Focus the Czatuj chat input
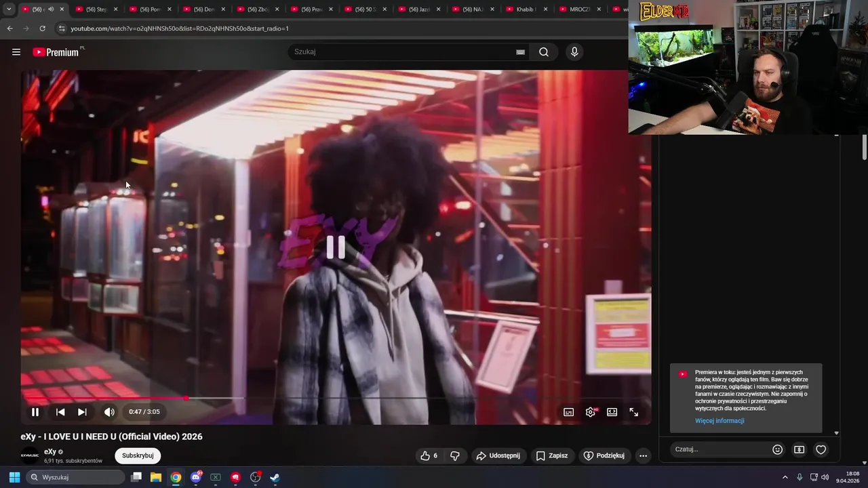868x488 pixels. pos(719,449)
